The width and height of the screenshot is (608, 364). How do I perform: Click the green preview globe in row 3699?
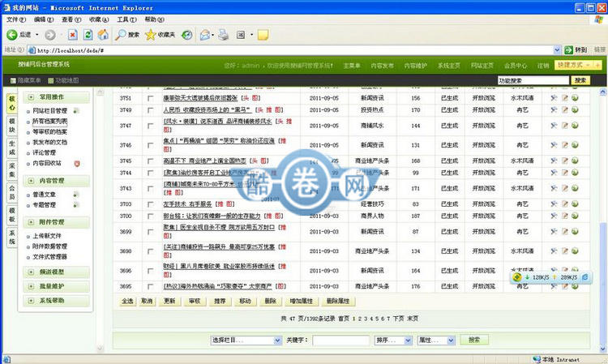pos(575,231)
